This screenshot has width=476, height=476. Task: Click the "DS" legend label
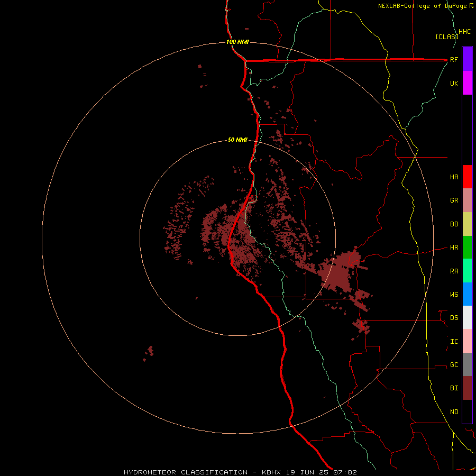pos(454,318)
